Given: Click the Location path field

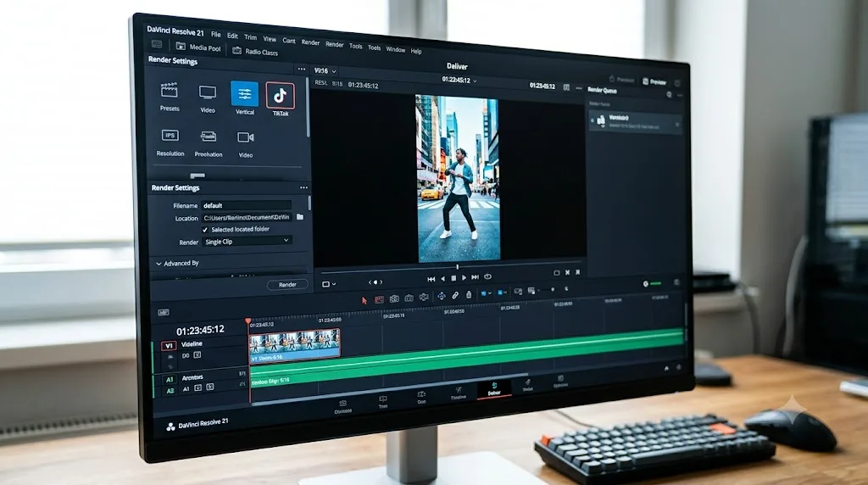Looking at the screenshot, I should tap(247, 218).
